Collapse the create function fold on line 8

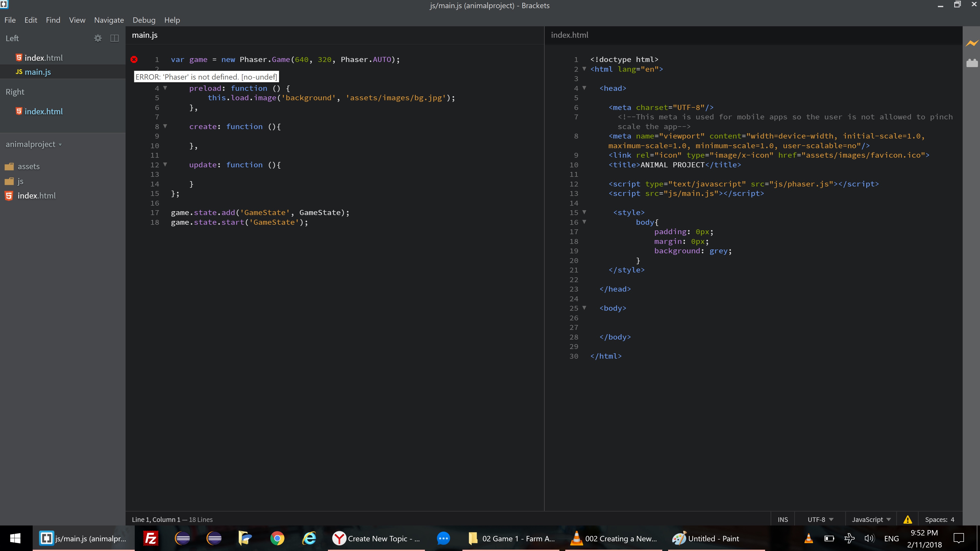[x=165, y=126]
